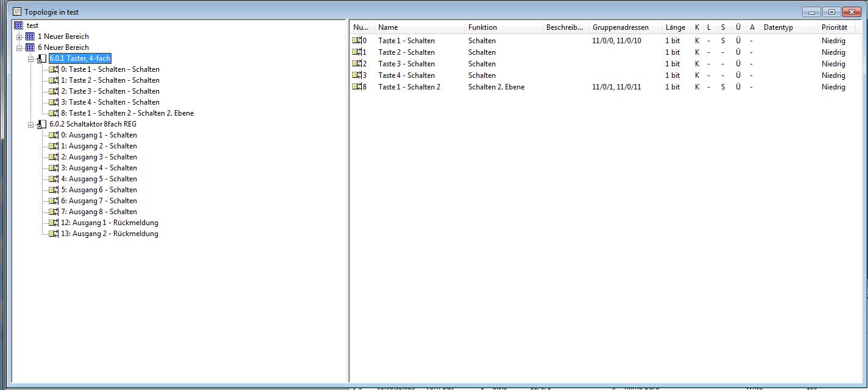Click tree icon of 13: Ausgang 2 - Rückmeldung
Viewport: 868px width, 390px height.
54,234
